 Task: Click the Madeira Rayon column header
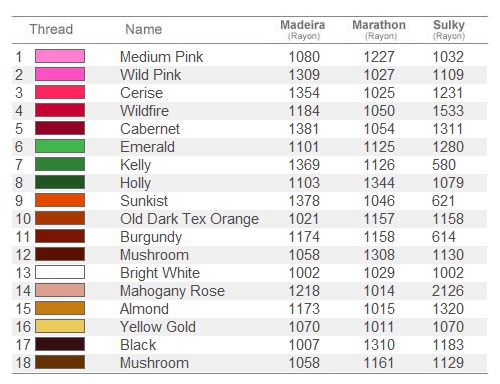point(303,30)
